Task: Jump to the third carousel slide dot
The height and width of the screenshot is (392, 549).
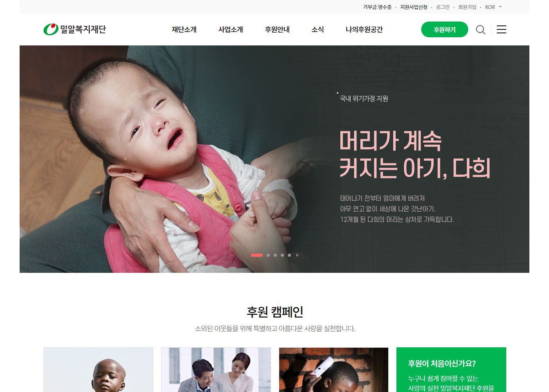Action: [275, 255]
